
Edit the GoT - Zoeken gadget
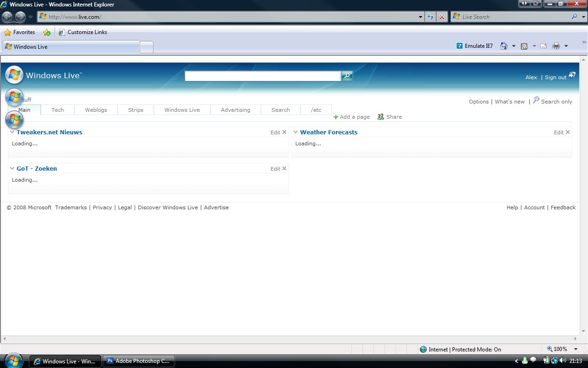(275, 169)
